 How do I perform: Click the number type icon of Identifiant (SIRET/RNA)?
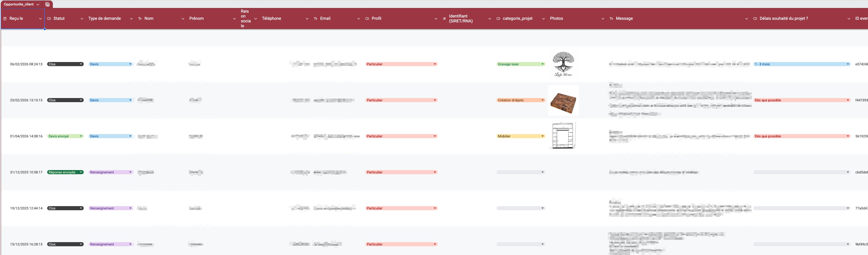tap(444, 19)
